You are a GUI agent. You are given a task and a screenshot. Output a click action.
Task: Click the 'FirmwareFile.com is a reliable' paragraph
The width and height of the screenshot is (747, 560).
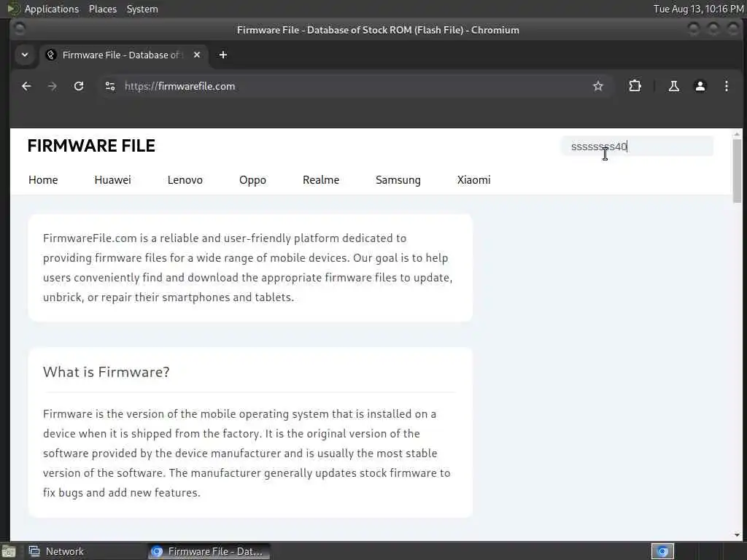click(x=248, y=268)
